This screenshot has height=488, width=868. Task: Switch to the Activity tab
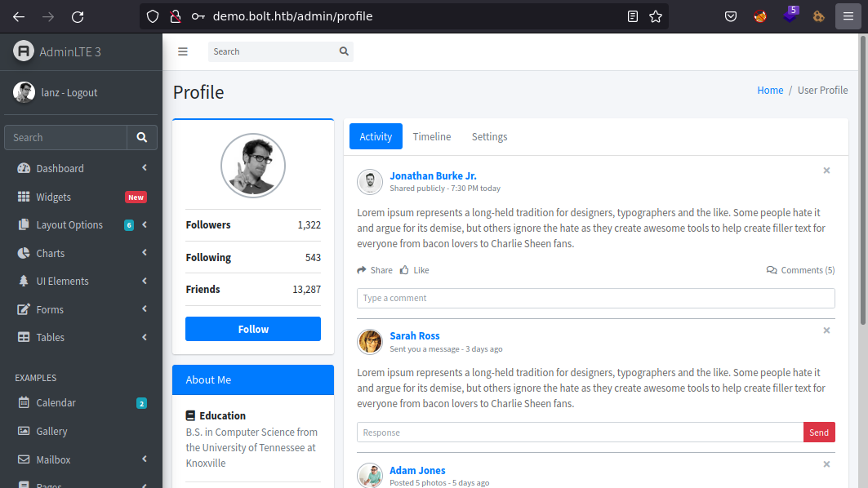click(376, 136)
